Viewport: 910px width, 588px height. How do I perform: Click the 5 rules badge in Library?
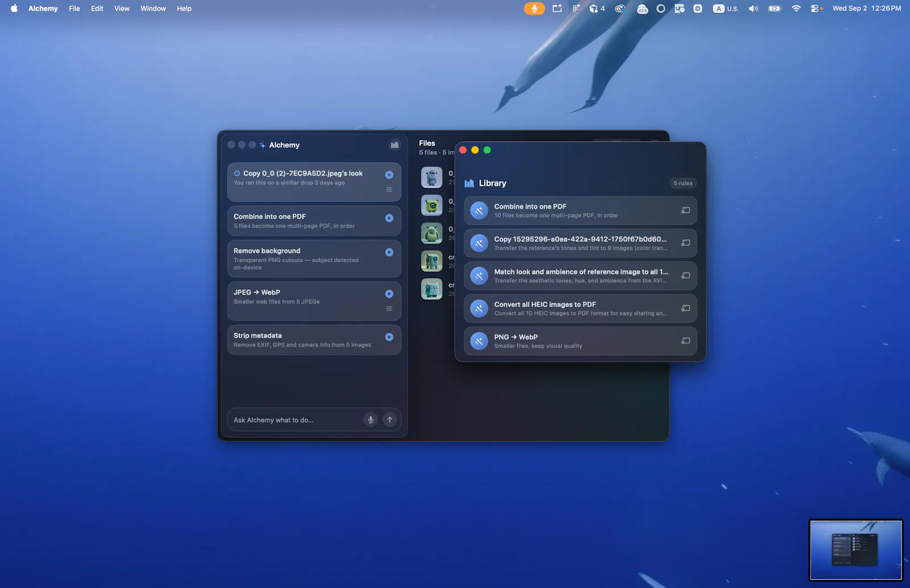[x=682, y=183]
